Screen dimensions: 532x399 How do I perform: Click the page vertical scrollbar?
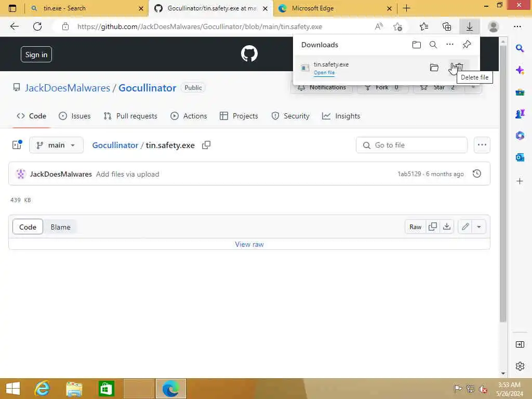point(503,183)
